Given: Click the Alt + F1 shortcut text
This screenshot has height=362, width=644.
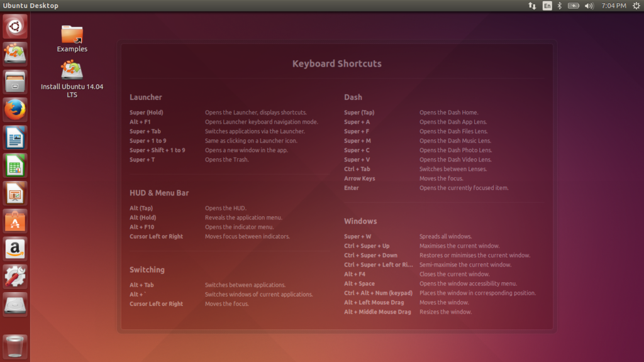Looking at the screenshot, I should [140, 122].
